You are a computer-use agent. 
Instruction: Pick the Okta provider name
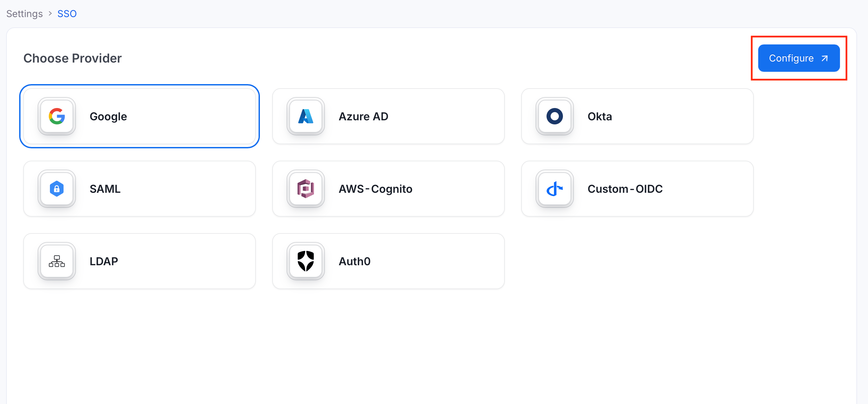click(600, 117)
